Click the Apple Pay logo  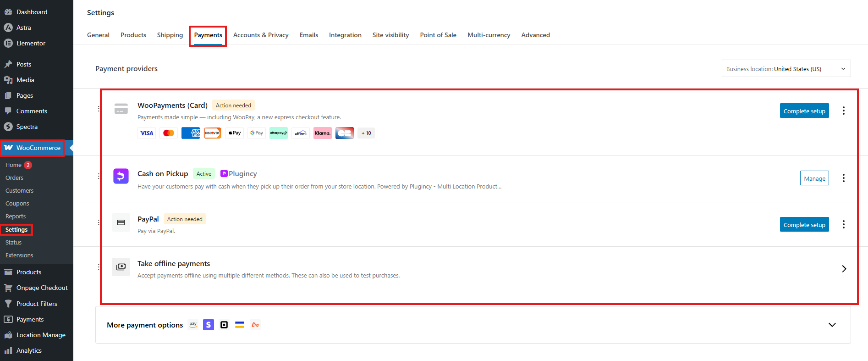point(235,133)
